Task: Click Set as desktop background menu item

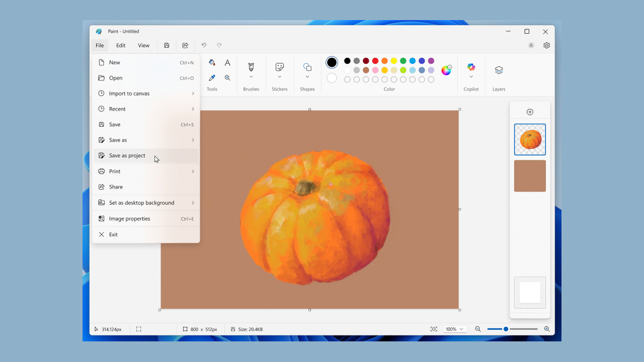Action: tap(142, 203)
